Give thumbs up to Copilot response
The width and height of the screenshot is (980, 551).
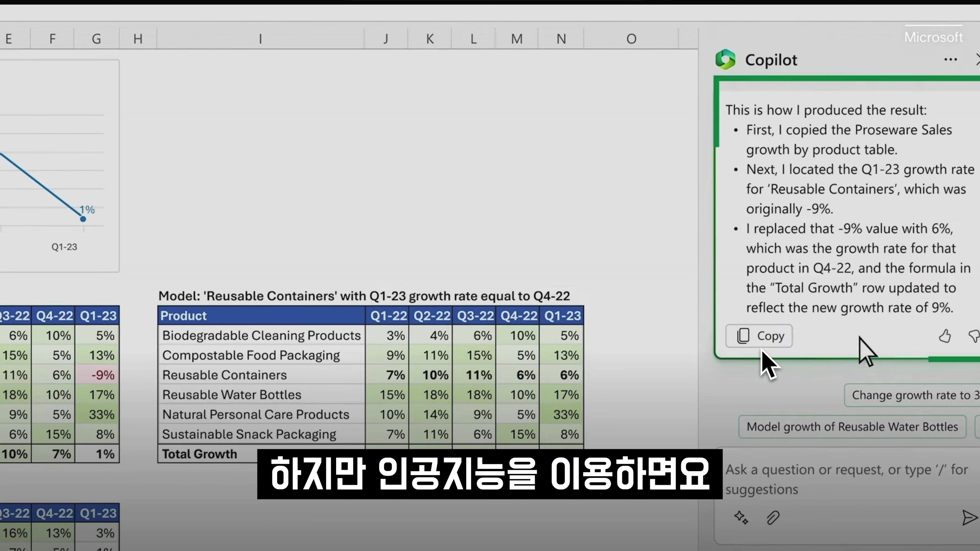(x=945, y=336)
